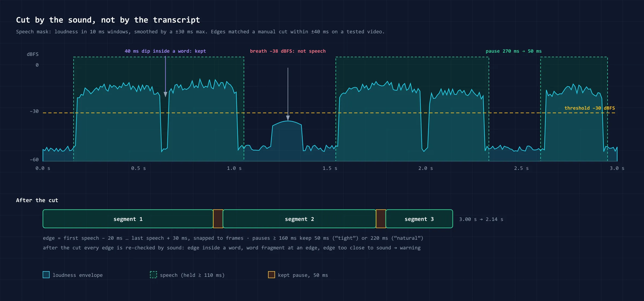Click the 'threshold −30 dBFS' label
The image size is (644, 301).
pos(590,108)
